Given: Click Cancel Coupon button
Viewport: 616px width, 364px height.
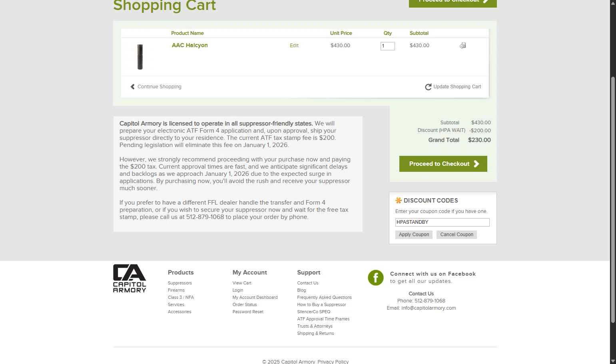Looking at the screenshot, I should point(457,235).
